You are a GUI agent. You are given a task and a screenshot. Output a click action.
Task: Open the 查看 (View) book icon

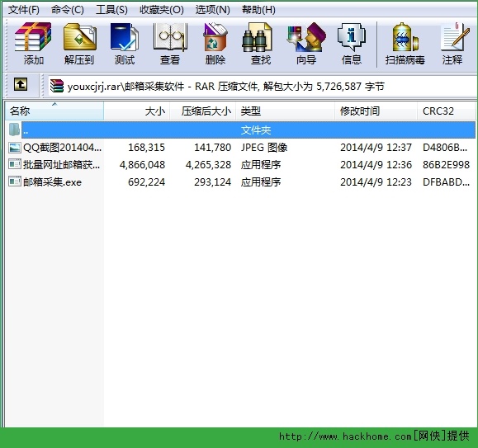click(x=170, y=44)
